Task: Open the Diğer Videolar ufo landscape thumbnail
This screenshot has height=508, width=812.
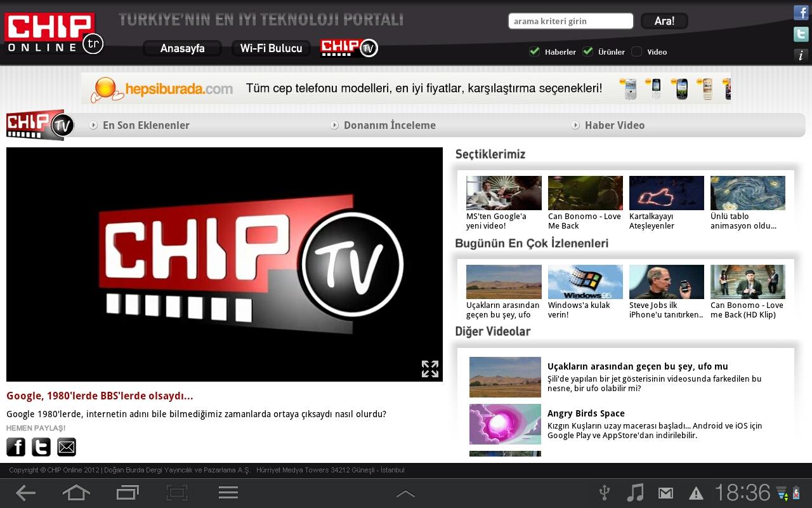Action: coord(505,377)
